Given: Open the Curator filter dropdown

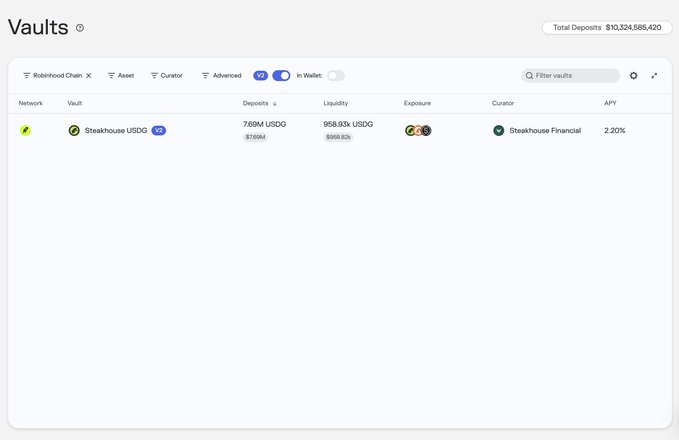Looking at the screenshot, I should tap(167, 75).
